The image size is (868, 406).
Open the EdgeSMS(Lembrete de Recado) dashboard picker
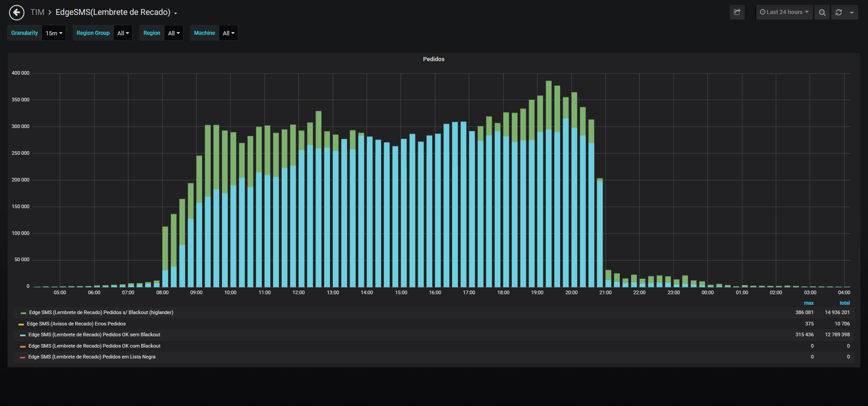[x=116, y=12]
